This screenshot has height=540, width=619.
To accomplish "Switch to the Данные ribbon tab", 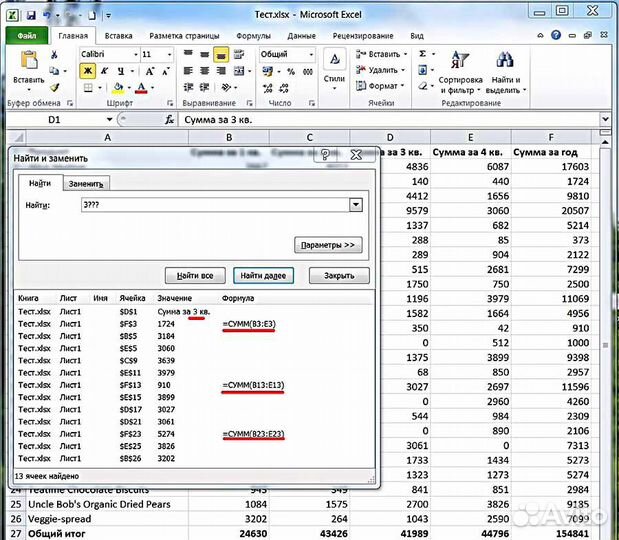I will point(302,36).
